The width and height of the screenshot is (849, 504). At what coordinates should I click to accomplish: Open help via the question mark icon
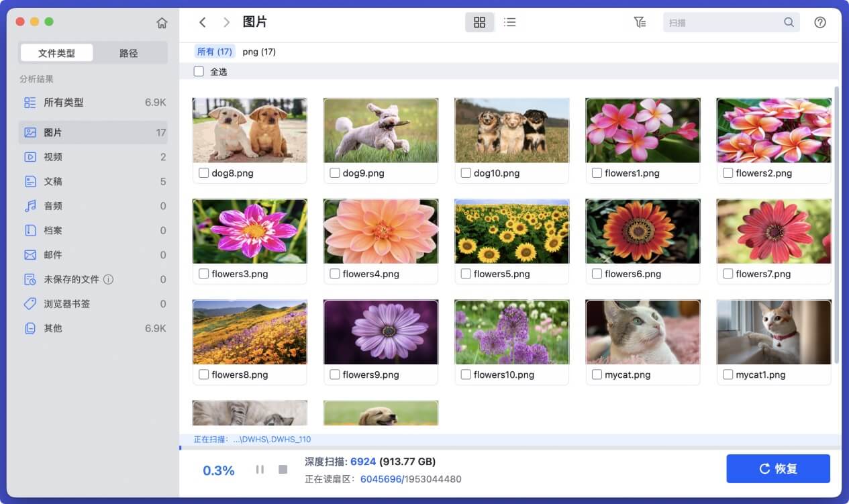pos(820,21)
